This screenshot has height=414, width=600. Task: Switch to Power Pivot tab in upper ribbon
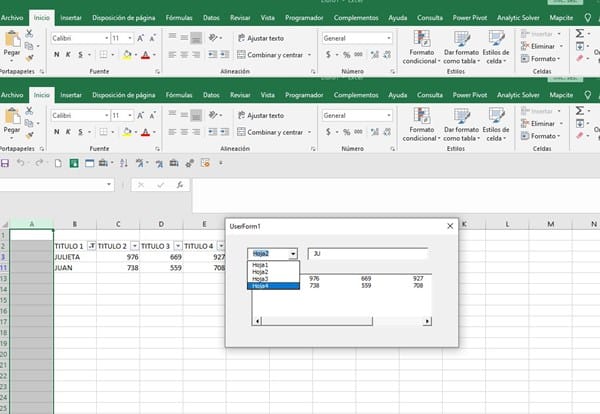pyautogui.click(x=469, y=17)
